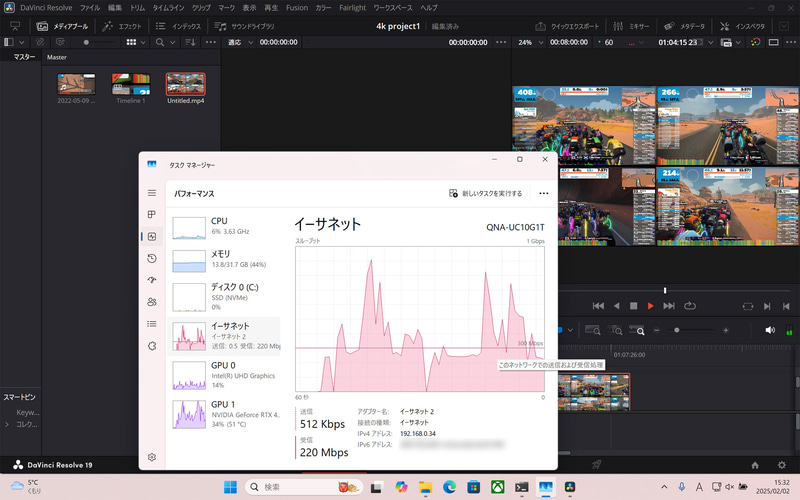
Task: Click the red play button
Action: pyautogui.click(x=651, y=306)
